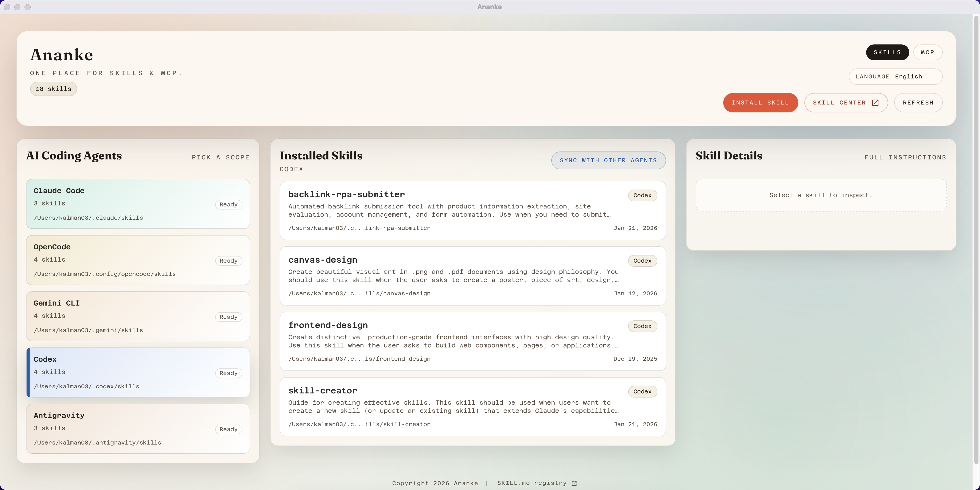Click the Codex agent card
This screenshot has width=980, height=490.
(138, 372)
